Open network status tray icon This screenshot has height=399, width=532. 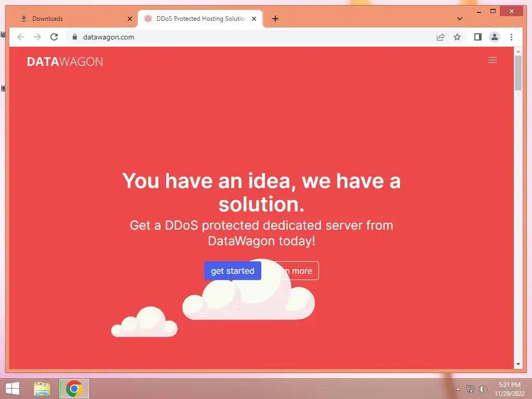tap(470, 389)
